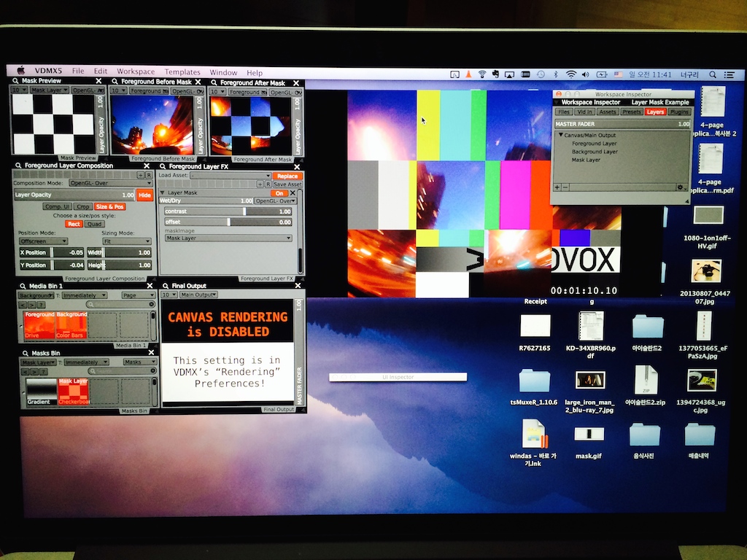This screenshot has width=747, height=560.
Task: Collapse the Canvas/Main Output tree node
Action: coord(561,135)
